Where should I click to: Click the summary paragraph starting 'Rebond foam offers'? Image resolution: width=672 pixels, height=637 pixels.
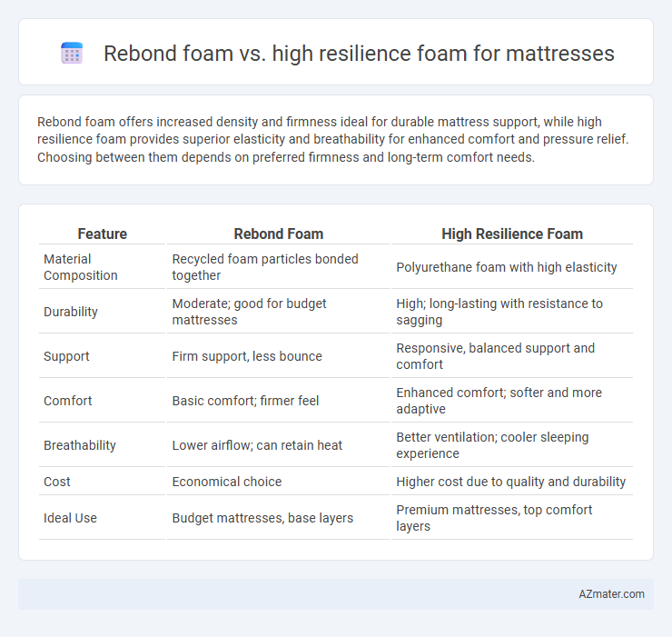pyautogui.click(x=332, y=139)
